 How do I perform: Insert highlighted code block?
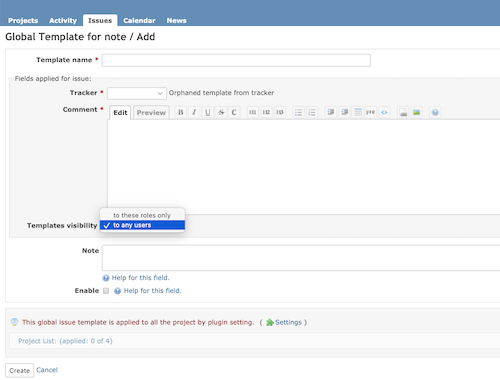pos(384,112)
